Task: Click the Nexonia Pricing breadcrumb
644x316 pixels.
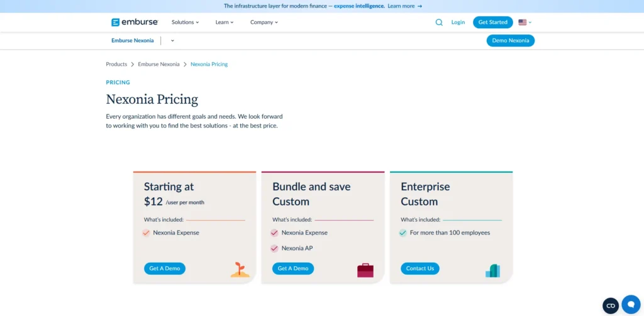Action: point(209,64)
